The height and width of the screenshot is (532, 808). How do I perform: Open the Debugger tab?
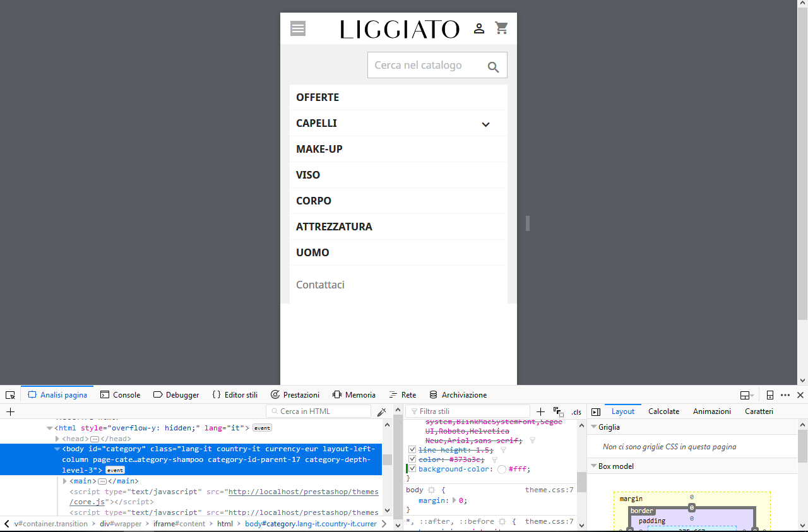[x=176, y=395]
